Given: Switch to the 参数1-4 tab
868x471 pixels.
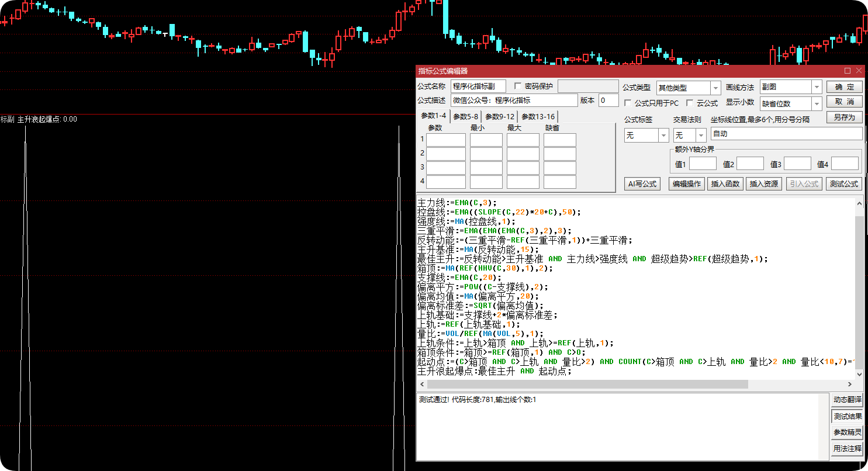Looking at the screenshot, I should point(433,116).
